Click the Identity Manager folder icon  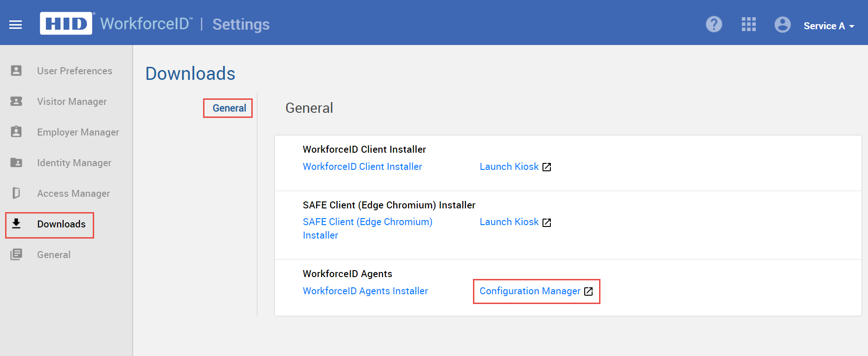pos(16,162)
